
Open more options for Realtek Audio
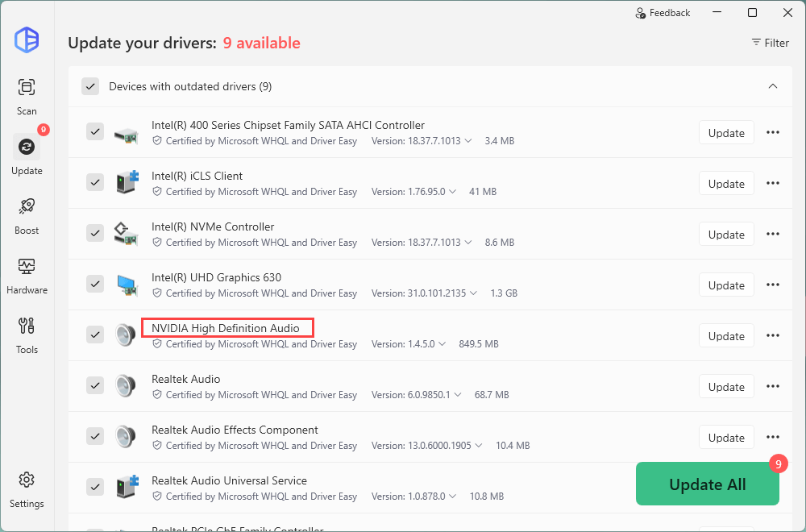tap(773, 387)
